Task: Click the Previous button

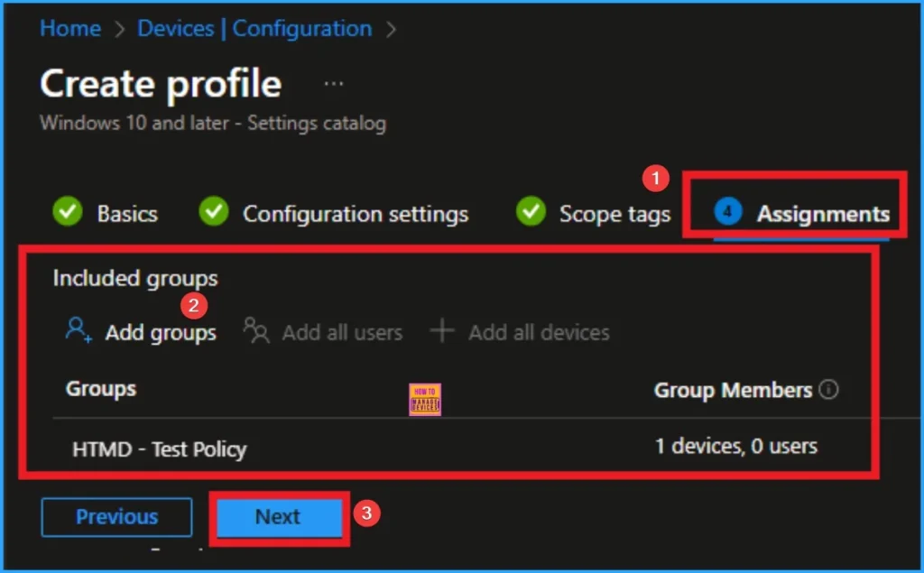Action: point(116,516)
